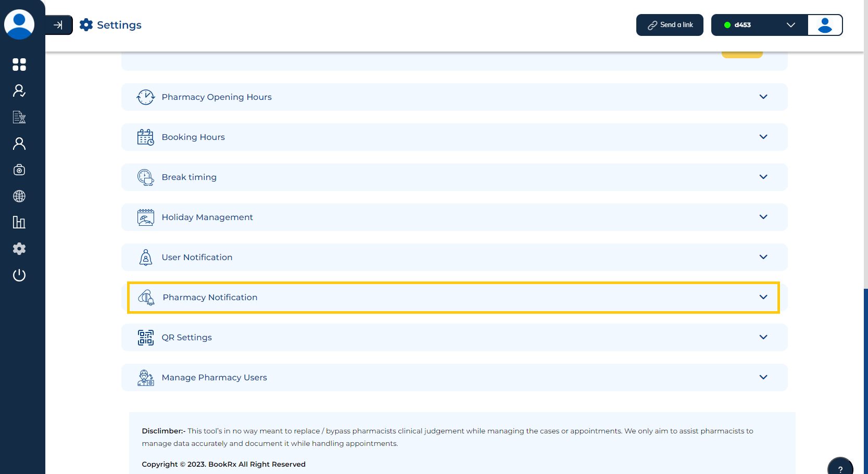This screenshot has width=868, height=474.
Task: Open the dashboard grid icon in sidebar
Action: 19,65
